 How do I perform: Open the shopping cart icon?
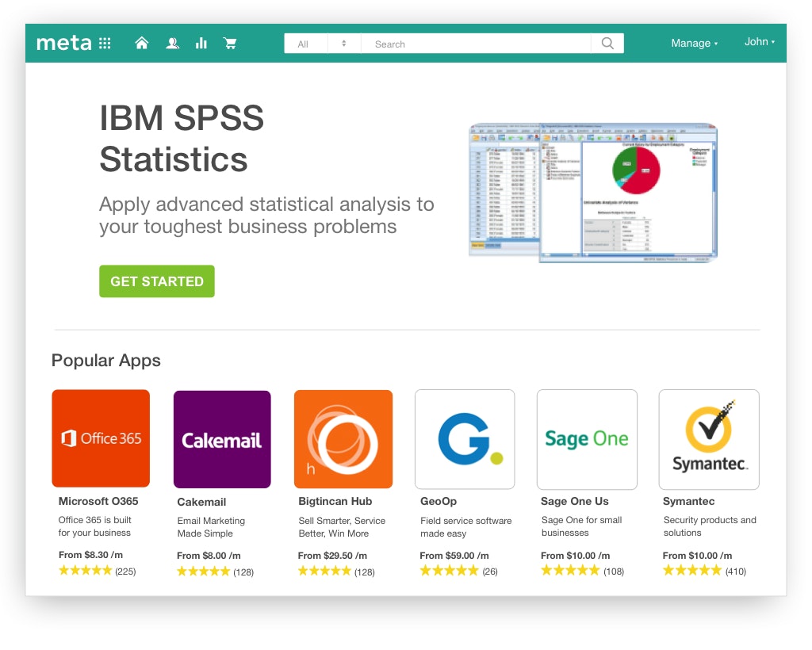[230, 44]
